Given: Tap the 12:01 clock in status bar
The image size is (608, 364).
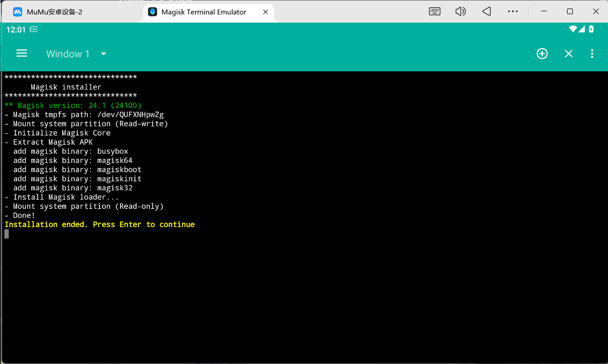Looking at the screenshot, I should click(16, 29).
